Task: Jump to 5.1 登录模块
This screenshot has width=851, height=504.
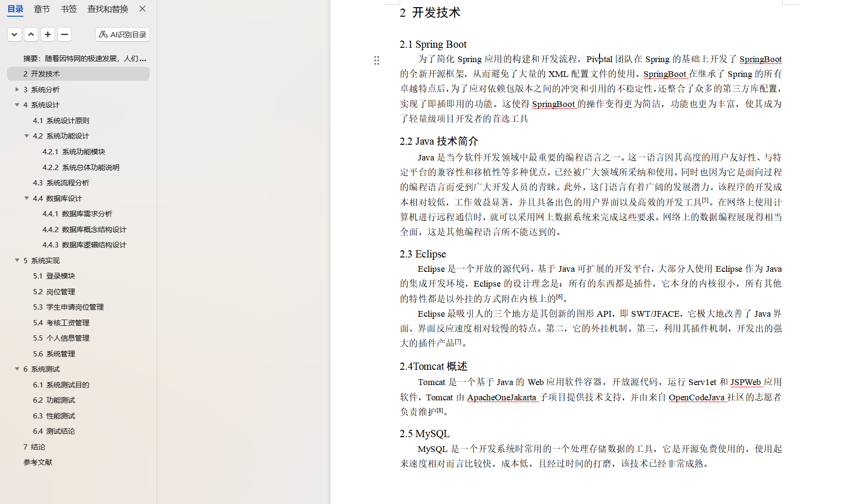Action: pos(54,276)
